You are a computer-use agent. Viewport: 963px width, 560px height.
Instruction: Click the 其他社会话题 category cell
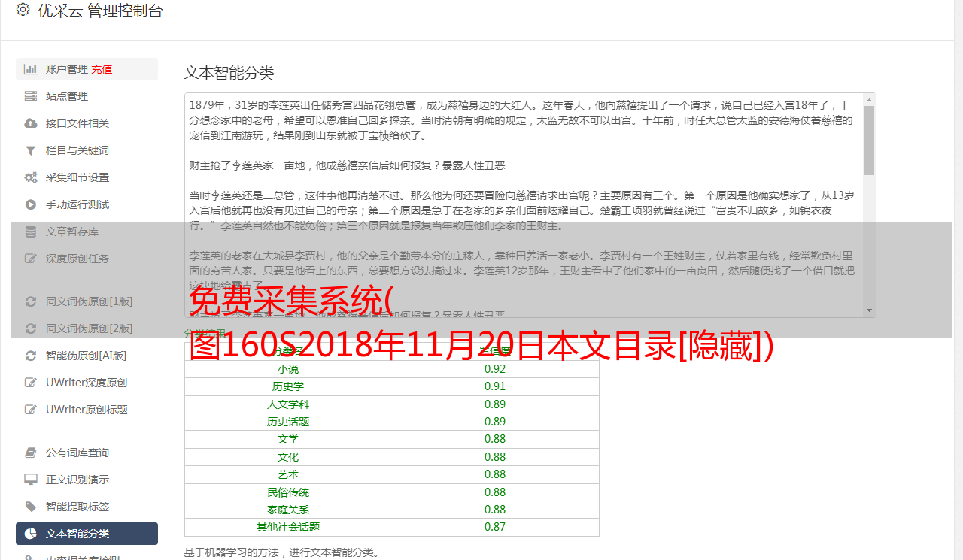pos(288,527)
